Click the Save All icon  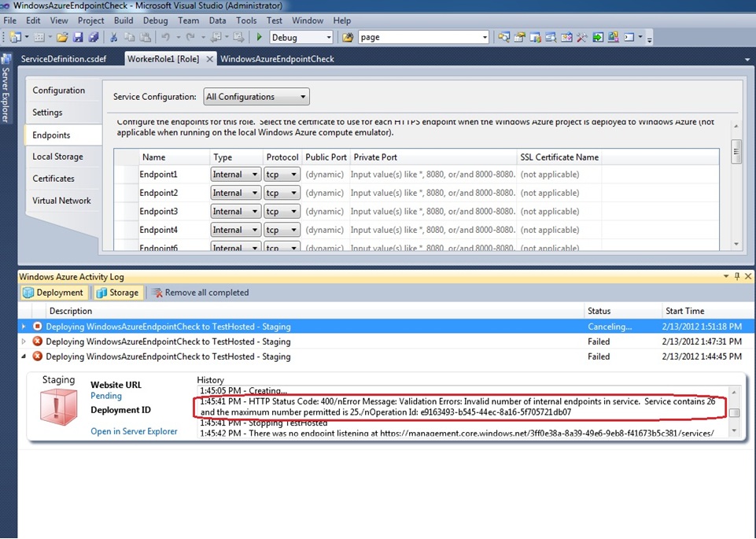click(x=94, y=37)
